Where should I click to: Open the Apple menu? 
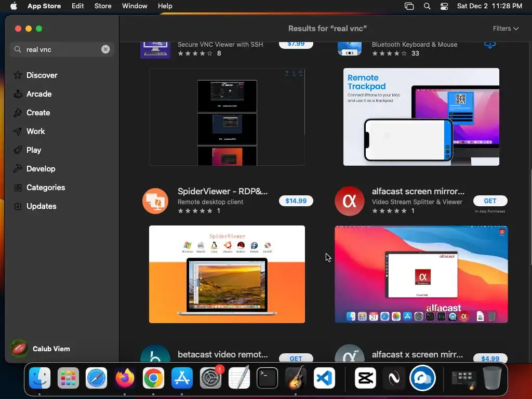(14, 6)
